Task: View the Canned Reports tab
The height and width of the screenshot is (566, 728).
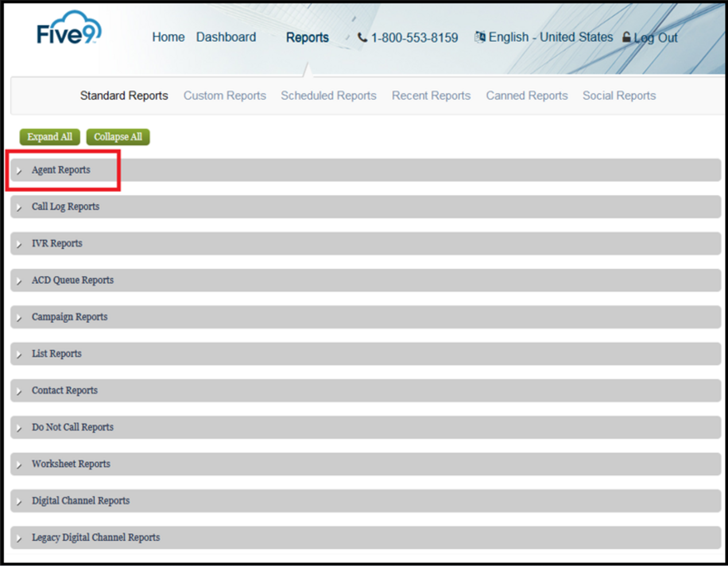Action: 526,95
